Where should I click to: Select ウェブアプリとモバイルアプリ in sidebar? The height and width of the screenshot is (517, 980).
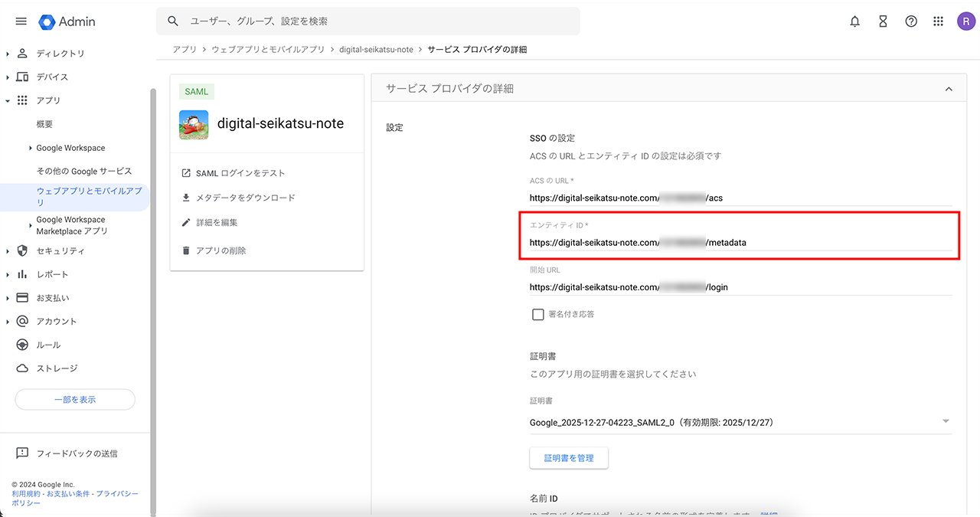coord(88,196)
